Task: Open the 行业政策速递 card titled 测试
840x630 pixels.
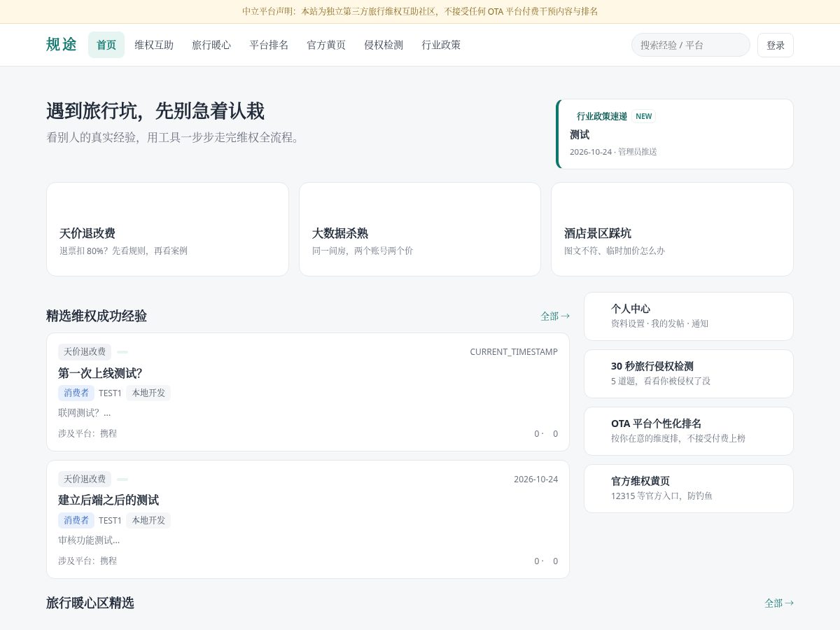Action: point(675,134)
